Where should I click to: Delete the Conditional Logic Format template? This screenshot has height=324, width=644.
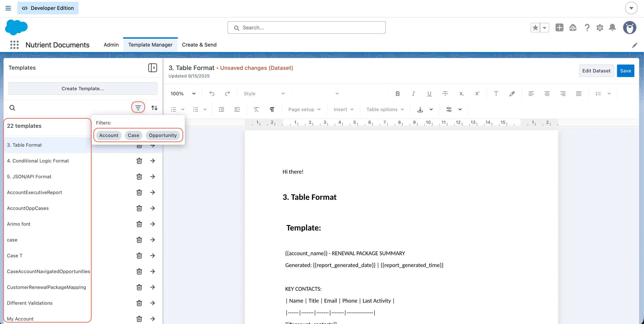coord(139,161)
